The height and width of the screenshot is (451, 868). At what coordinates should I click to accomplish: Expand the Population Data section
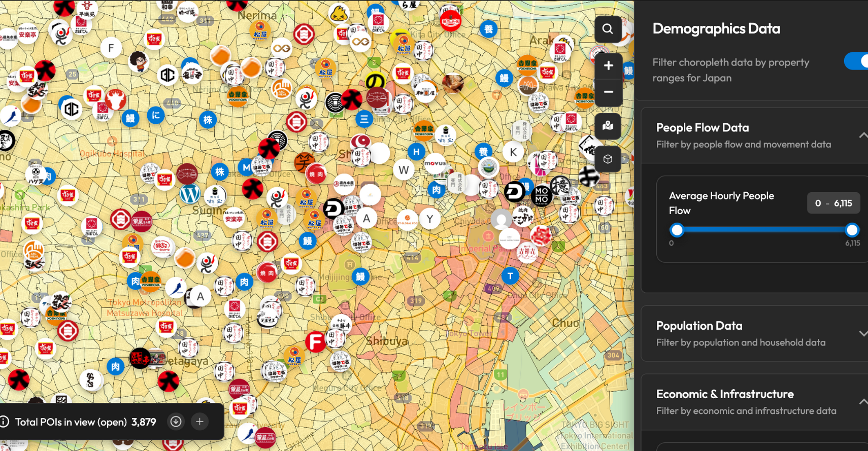coord(862,333)
